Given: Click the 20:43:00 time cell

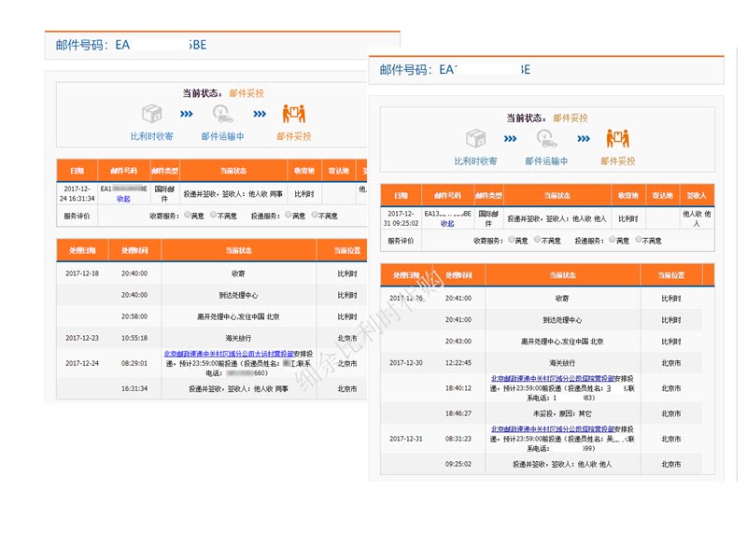Looking at the screenshot, I should 458,341.
